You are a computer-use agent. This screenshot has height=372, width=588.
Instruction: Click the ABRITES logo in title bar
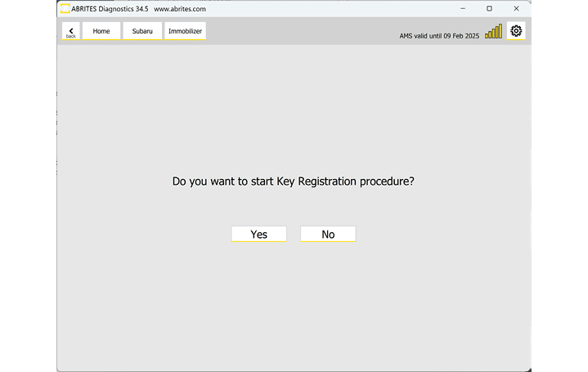[x=65, y=8]
